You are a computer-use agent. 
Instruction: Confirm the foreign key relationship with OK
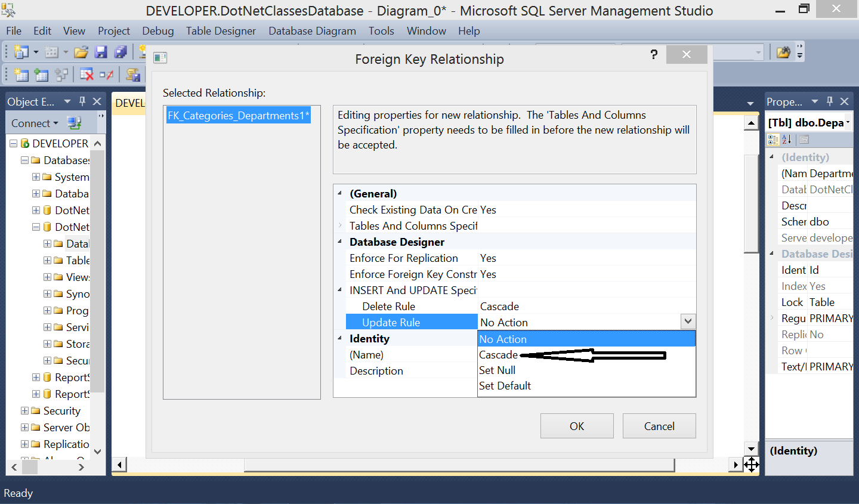point(576,425)
